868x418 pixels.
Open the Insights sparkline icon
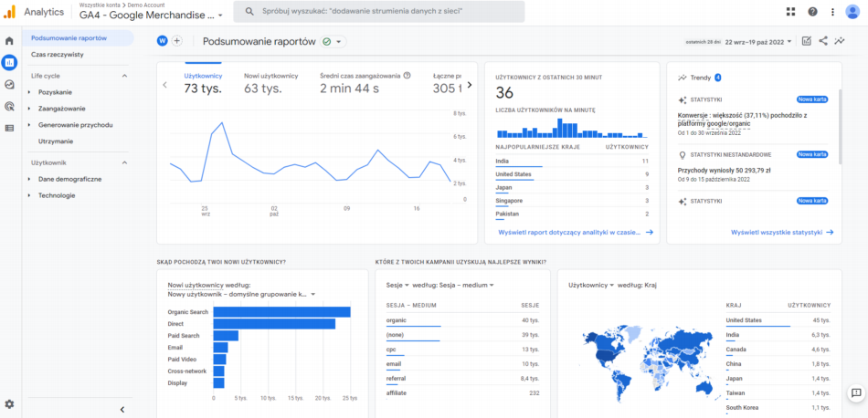pyautogui.click(x=840, y=41)
